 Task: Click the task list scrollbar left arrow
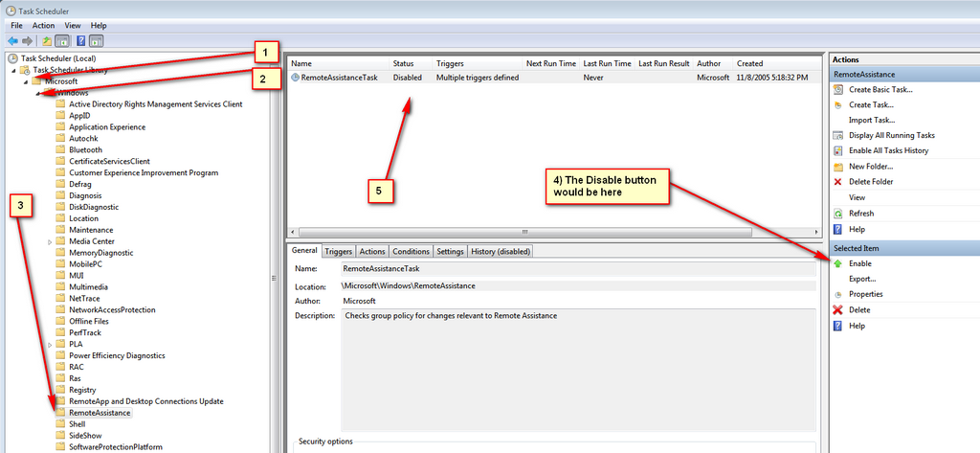[293, 232]
